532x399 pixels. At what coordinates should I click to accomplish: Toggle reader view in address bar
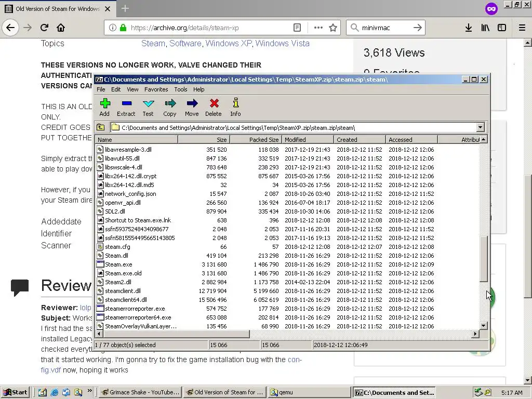pos(297,28)
